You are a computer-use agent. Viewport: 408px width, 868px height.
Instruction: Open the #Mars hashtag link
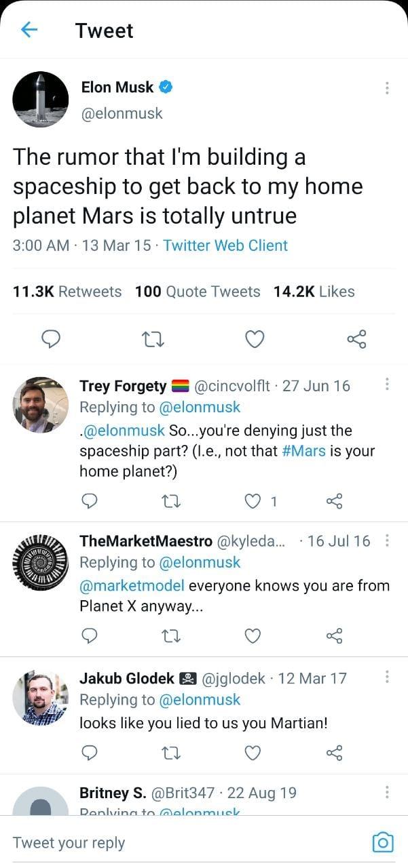303,451
